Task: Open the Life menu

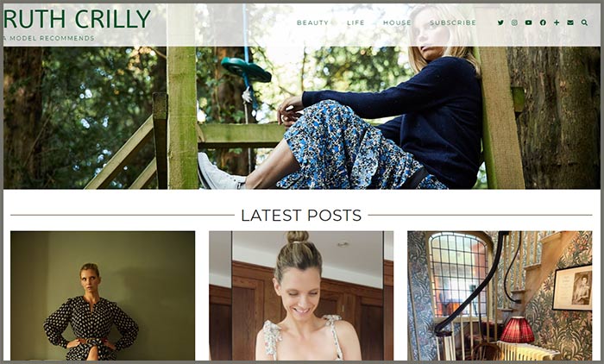Action: click(x=355, y=22)
